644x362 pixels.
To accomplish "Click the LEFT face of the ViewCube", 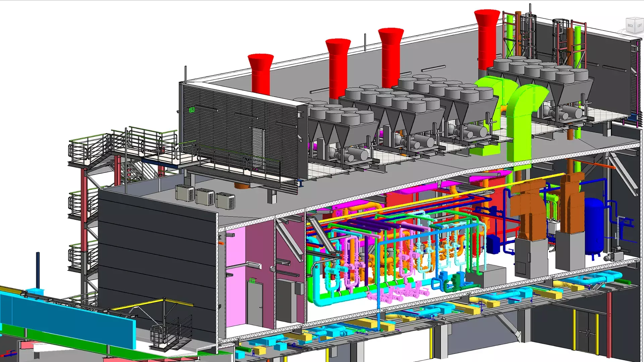I will 639,25.
